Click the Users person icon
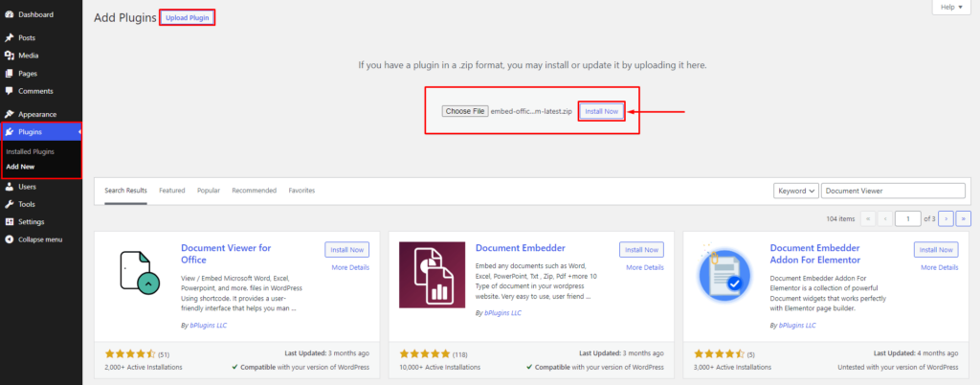The image size is (980, 385). coord(9,187)
